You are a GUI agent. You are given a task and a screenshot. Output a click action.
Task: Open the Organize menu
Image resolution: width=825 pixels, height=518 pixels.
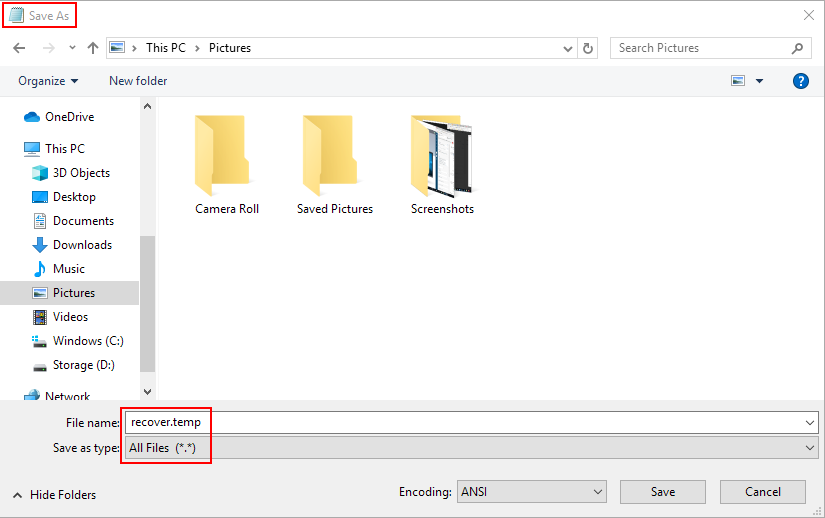47,81
